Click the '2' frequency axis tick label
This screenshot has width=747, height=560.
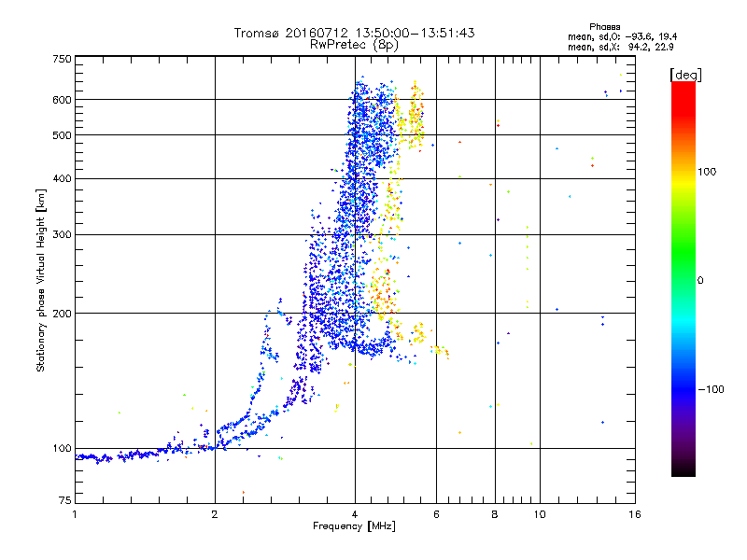click(x=215, y=514)
